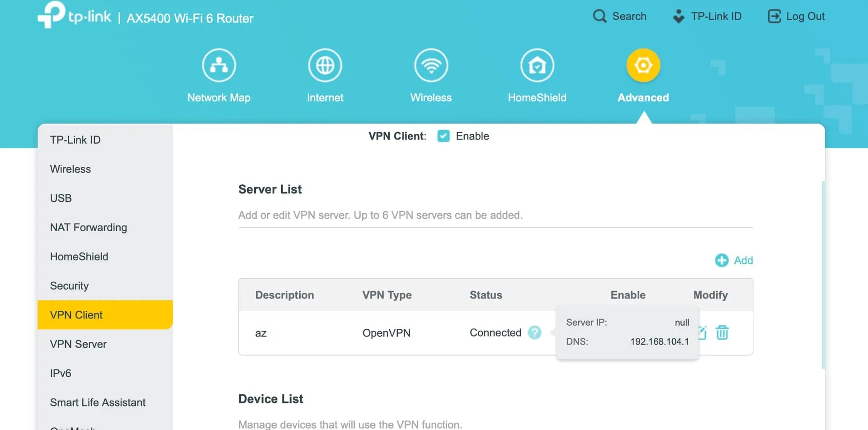The width and height of the screenshot is (868, 430).
Task: Toggle the VPN Client Enable checkbox
Action: (443, 136)
